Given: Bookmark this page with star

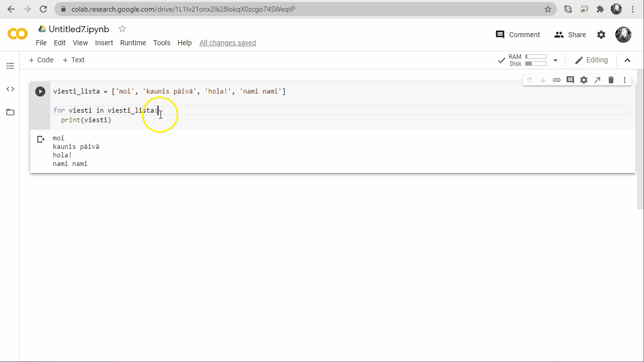Looking at the screenshot, I should [548, 9].
